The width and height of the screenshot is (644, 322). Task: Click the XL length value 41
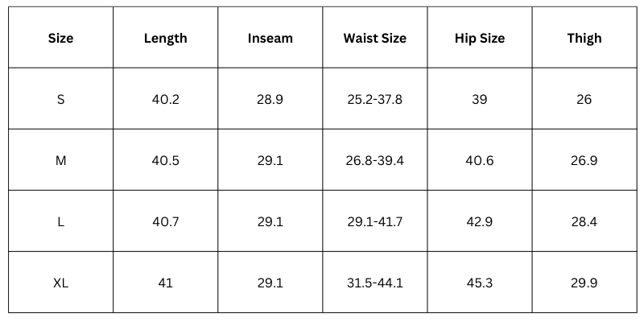165,283
